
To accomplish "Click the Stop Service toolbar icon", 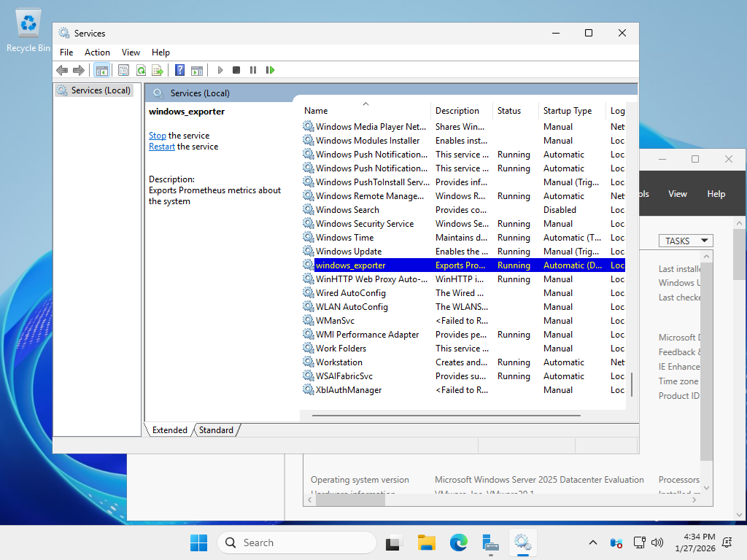I will 236,70.
